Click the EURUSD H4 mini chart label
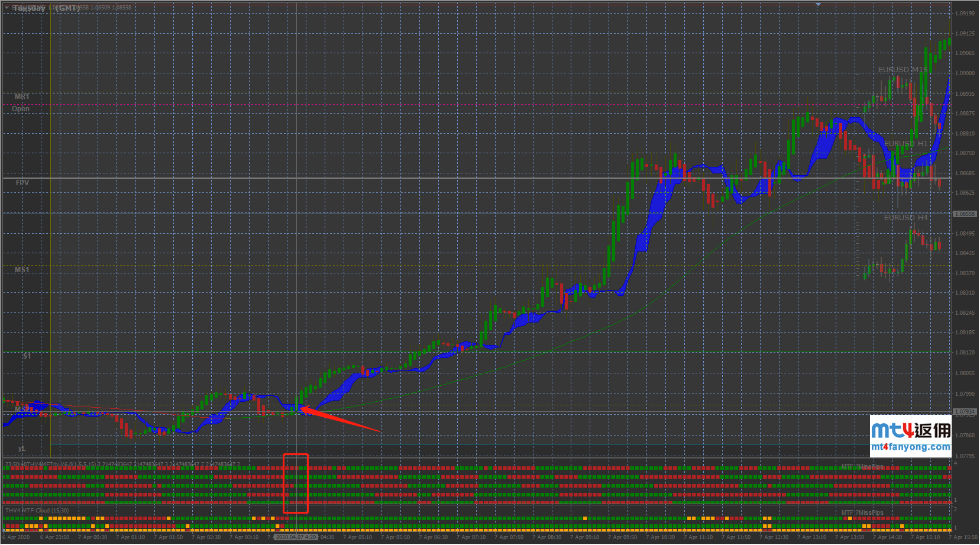Image resolution: width=980 pixels, height=545 pixels. (905, 218)
